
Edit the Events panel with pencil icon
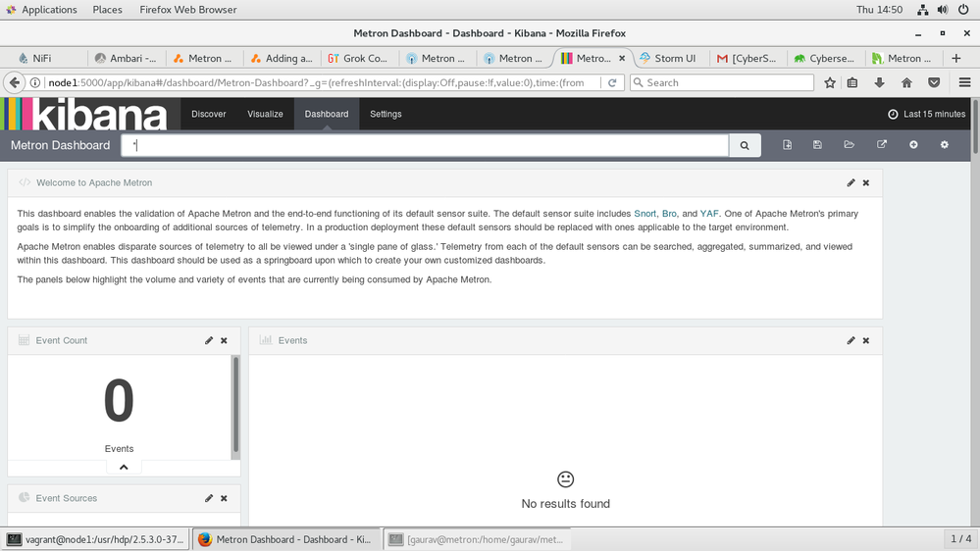pyautogui.click(x=851, y=340)
